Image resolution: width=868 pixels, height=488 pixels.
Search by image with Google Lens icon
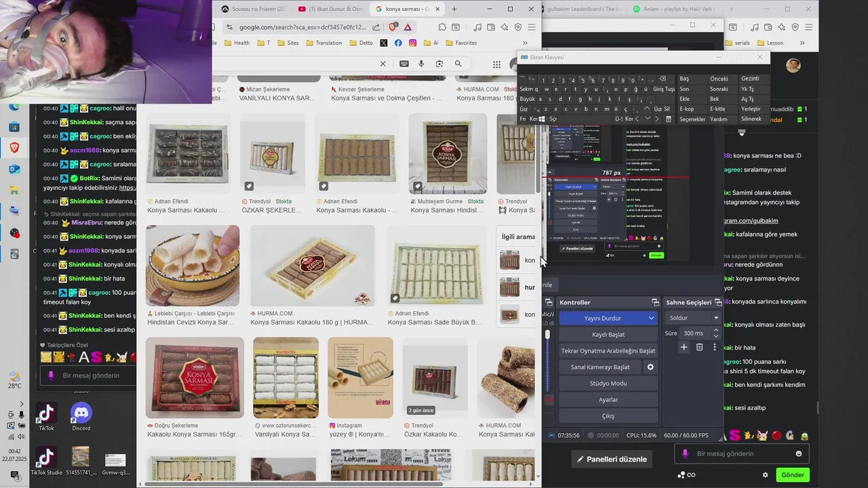point(439,64)
